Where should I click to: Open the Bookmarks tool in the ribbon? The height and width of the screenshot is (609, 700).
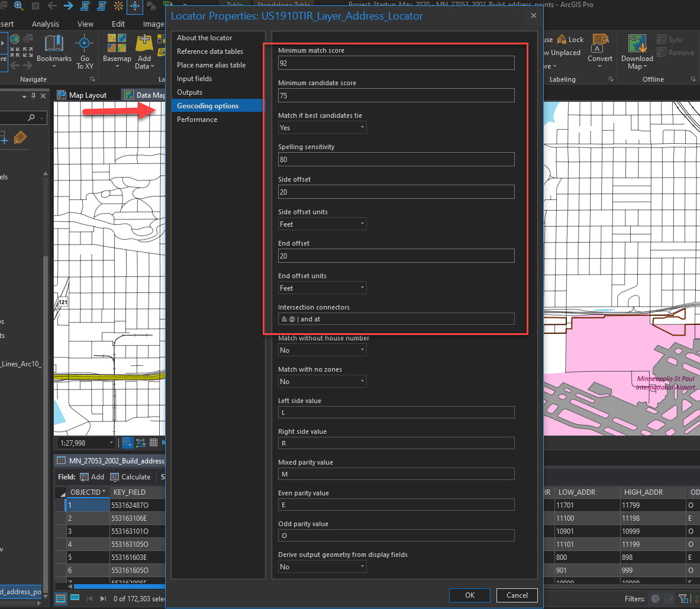(x=54, y=44)
